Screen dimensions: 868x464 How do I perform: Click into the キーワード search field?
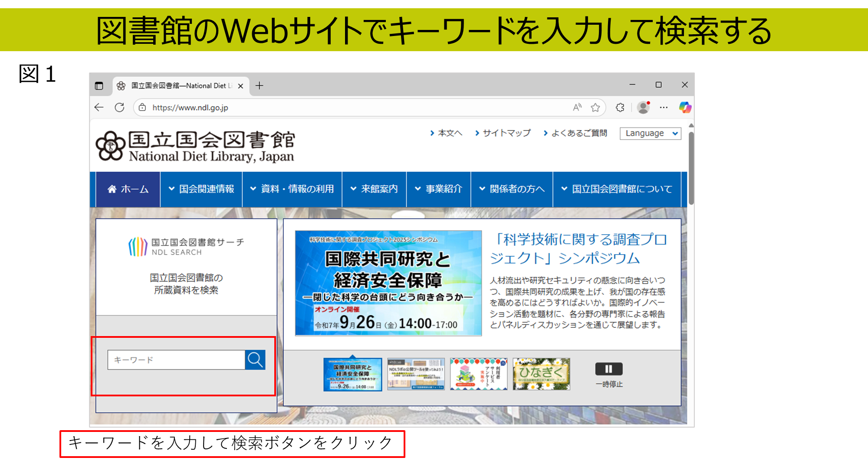pos(176,360)
